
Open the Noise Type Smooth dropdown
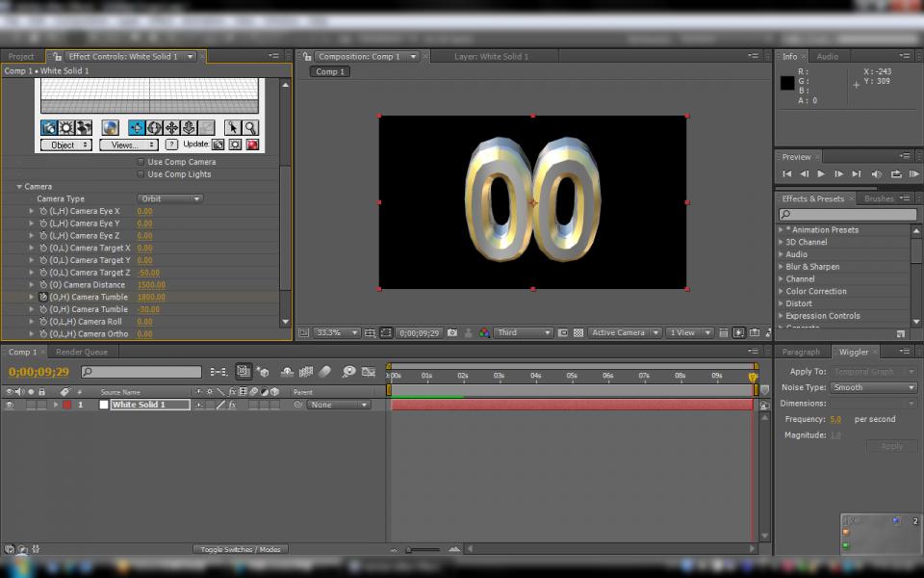click(x=874, y=387)
